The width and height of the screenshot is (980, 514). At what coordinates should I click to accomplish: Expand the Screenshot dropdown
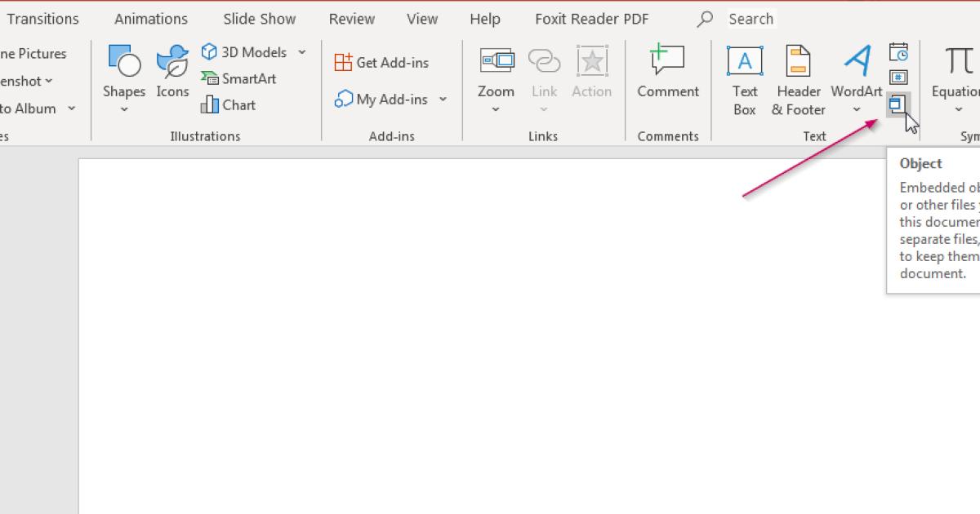pyautogui.click(x=47, y=81)
